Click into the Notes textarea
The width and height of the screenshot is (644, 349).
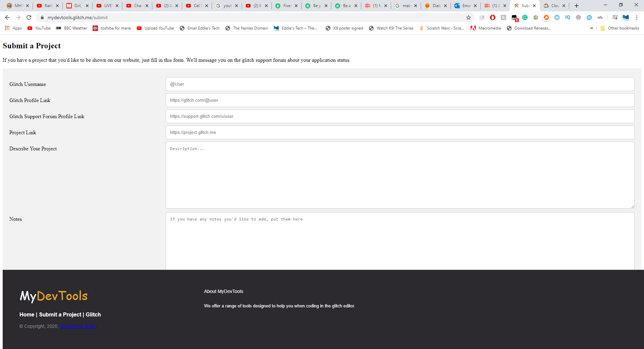click(x=400, y=241)
